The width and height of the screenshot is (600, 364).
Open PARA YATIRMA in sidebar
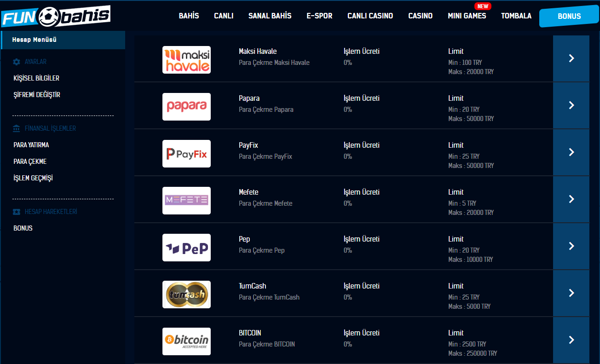31,145
